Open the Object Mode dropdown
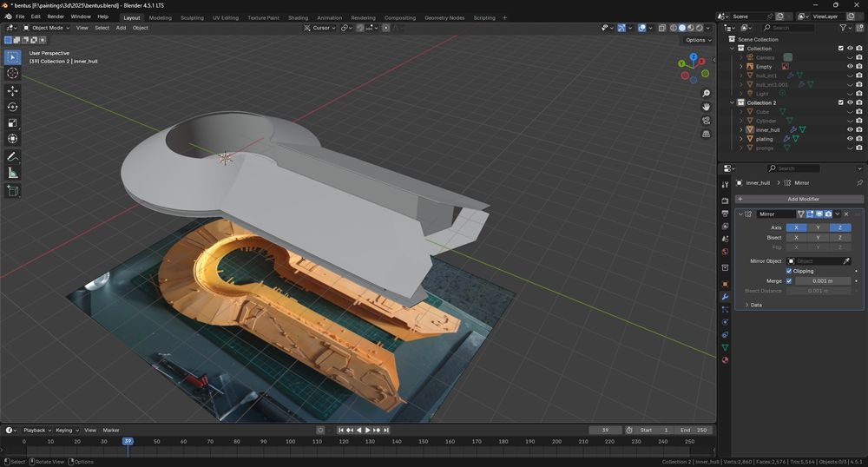 [47, 28]
